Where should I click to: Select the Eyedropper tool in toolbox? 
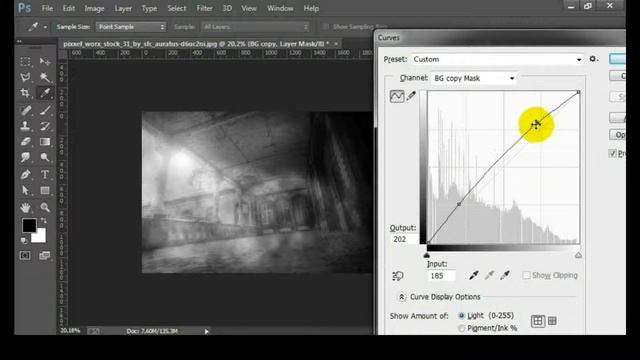[45, 93]
